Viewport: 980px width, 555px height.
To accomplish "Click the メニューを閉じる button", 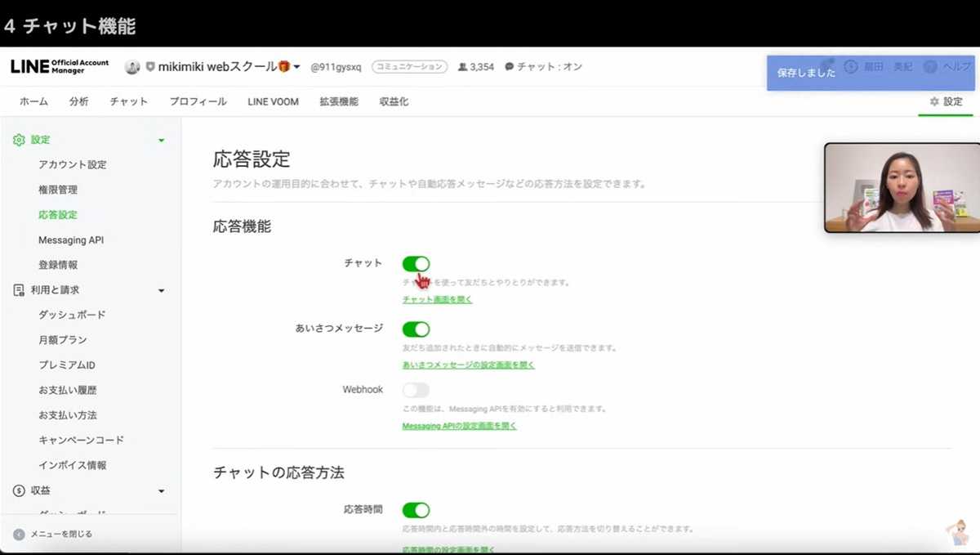I will (53, 534).
